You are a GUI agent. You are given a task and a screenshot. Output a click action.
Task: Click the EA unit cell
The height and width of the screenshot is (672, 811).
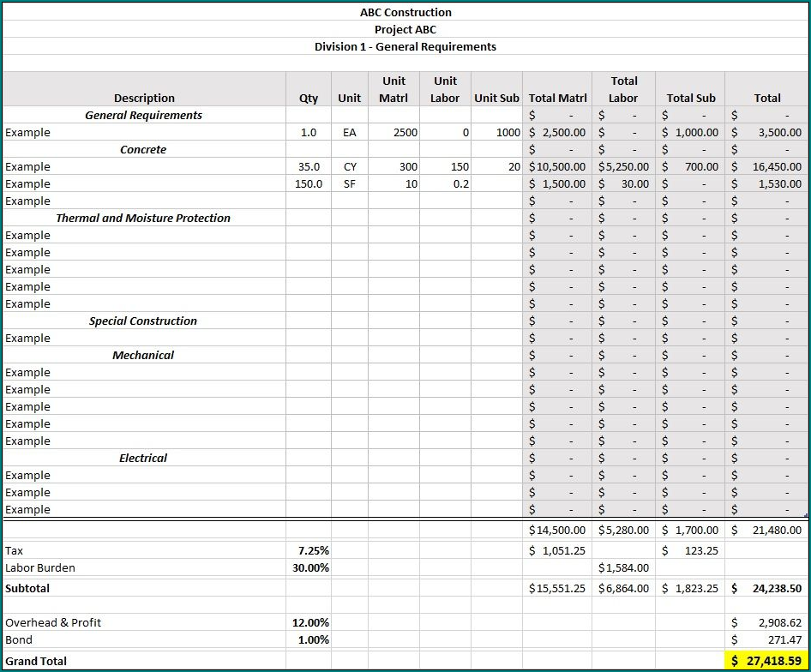(349, 132)
